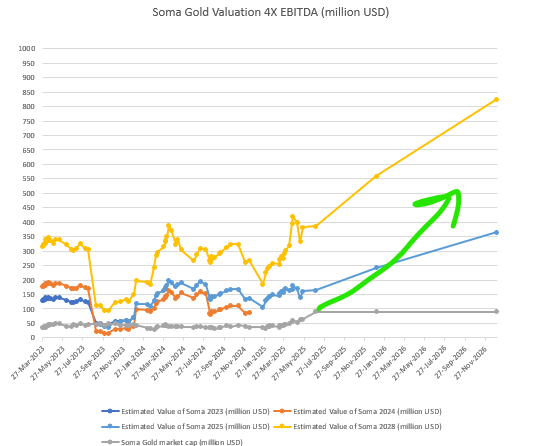Screen dimensions: 541x446
Task: Click y-axis label 750
Action: pos(29,121)
